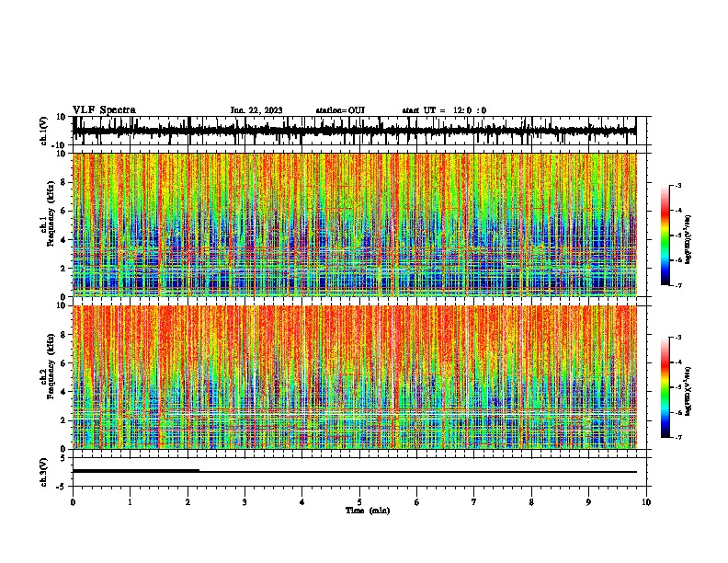
Task: Click the "-10" tick label of ch.1(V) axis
Action: 60,145
